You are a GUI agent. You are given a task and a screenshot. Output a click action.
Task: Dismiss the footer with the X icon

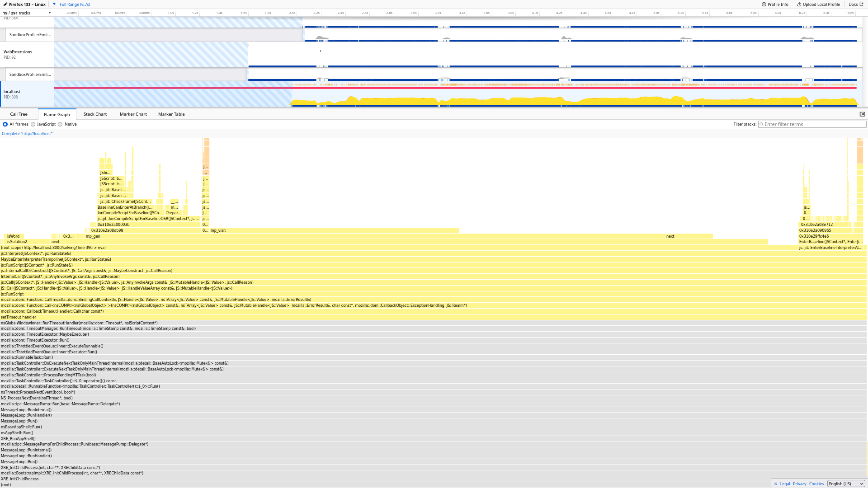coord(775,484)
